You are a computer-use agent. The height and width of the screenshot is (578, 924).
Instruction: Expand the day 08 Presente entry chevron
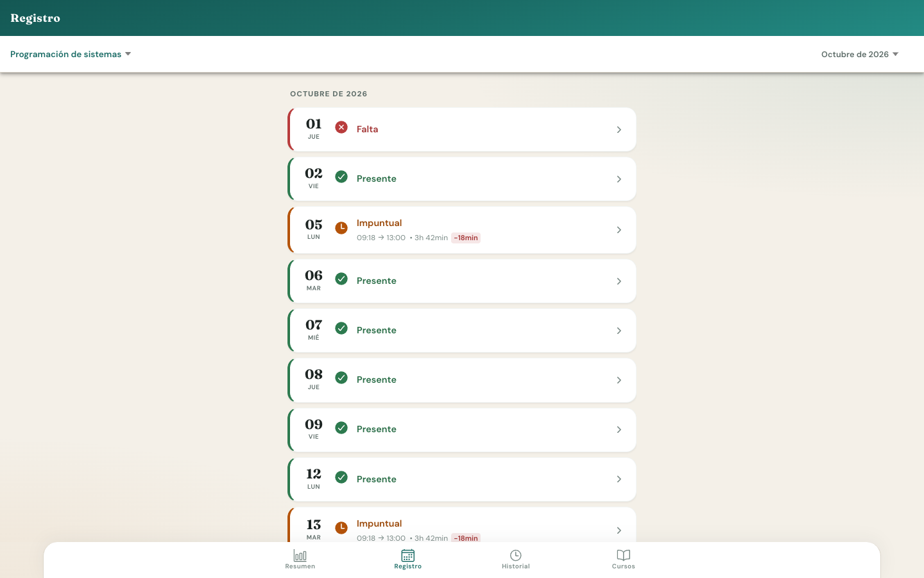point(619,380)
